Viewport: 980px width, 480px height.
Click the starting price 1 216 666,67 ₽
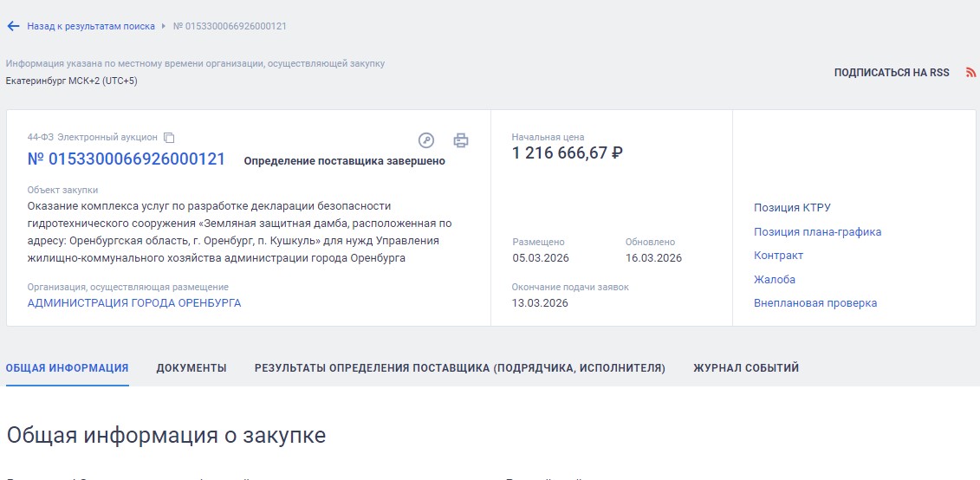tap(568, 153)
